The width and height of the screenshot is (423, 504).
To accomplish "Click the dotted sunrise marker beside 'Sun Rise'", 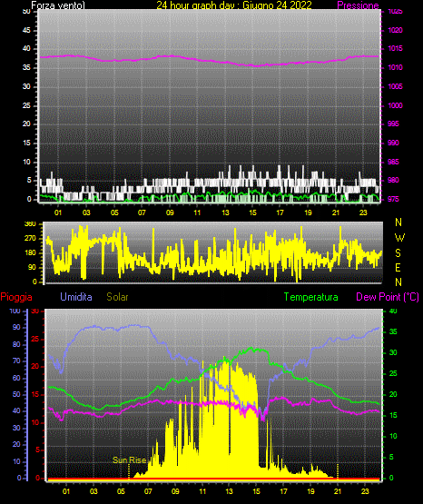I will pos(129,471).
